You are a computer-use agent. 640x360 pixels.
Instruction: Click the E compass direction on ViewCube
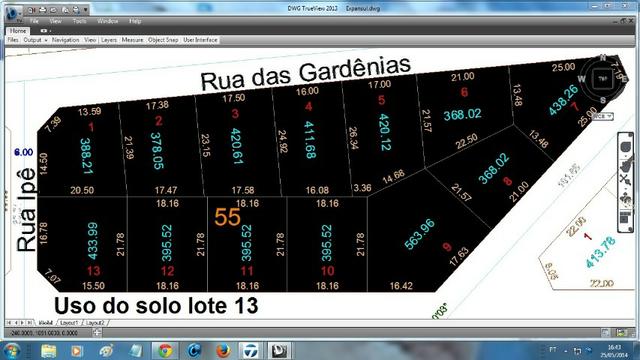point(624,79)
